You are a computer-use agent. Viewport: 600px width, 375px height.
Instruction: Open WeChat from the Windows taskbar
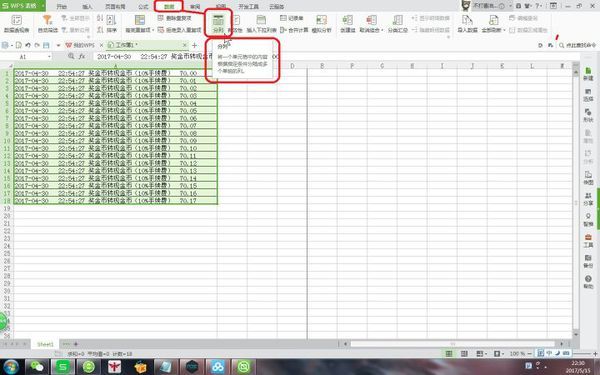(x=37, y=367)
